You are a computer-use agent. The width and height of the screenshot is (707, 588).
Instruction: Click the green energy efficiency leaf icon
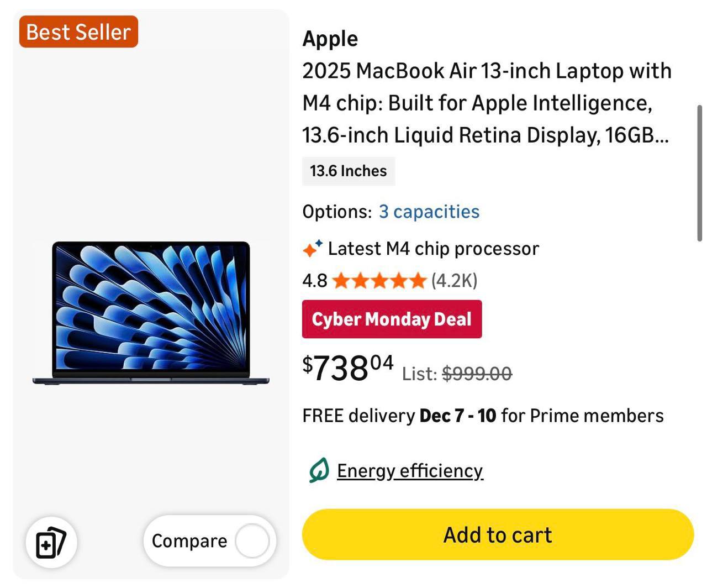[319, 470]
